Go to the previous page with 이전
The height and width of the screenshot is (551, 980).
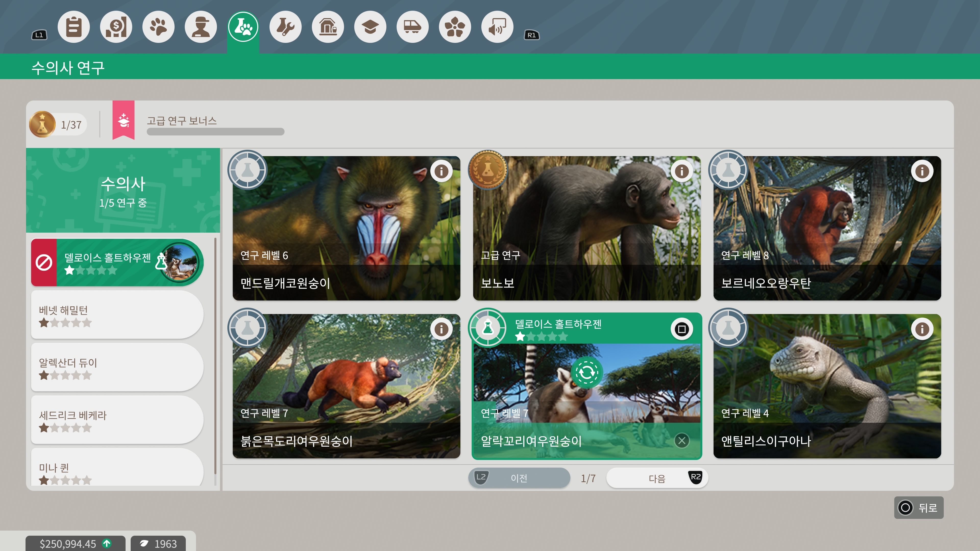519,478
